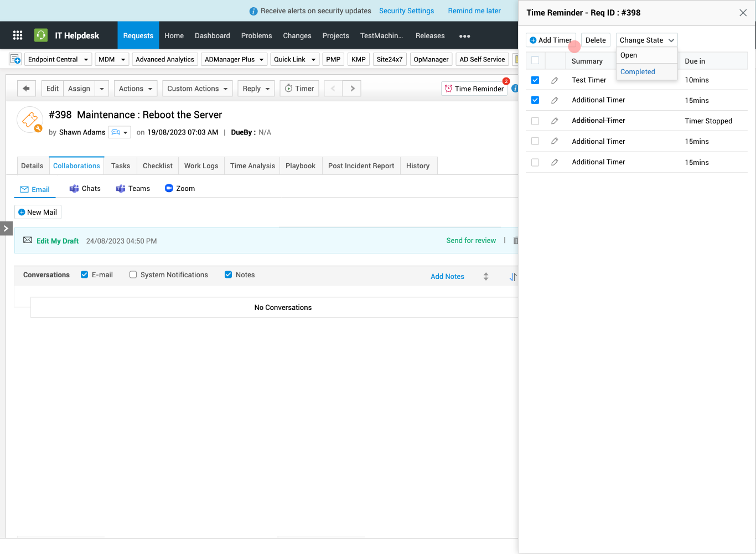The width and height of the screenshot is (756, 554).
Task: Edit Test Timer using its pencil icon
Action: click(555, 80)
